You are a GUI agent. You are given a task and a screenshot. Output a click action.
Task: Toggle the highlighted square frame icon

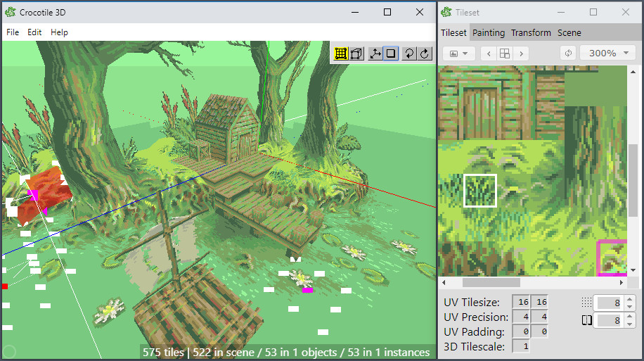[x=391, y=53]
